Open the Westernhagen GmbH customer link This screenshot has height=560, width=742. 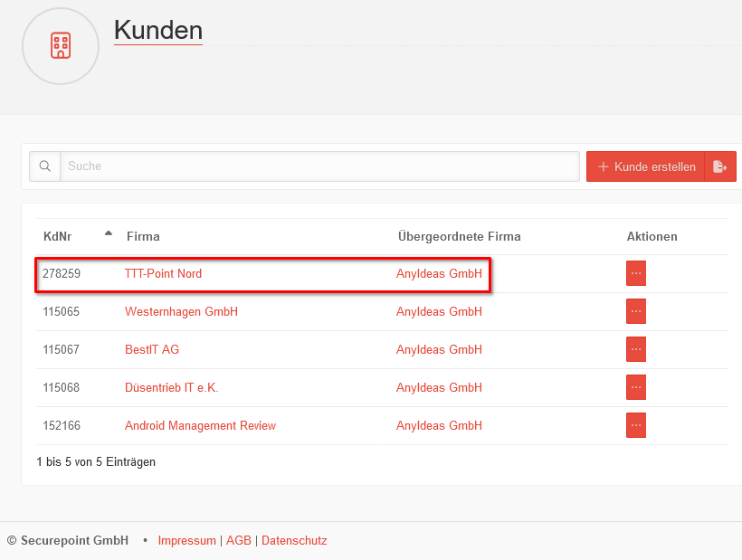pyautogui.click(x=181, y=312)
